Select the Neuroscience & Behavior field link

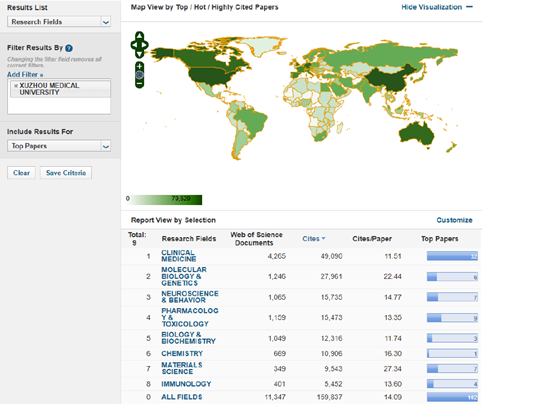point(190,297)
